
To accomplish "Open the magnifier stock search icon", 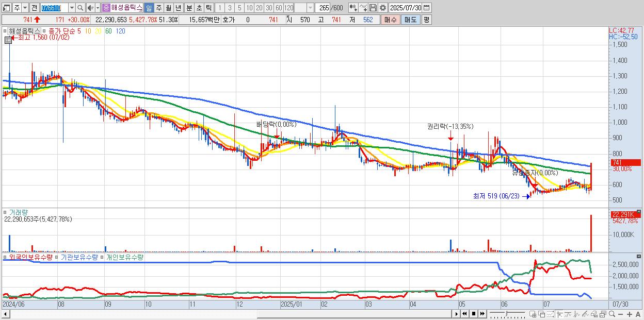I will [x=80, y=8].
